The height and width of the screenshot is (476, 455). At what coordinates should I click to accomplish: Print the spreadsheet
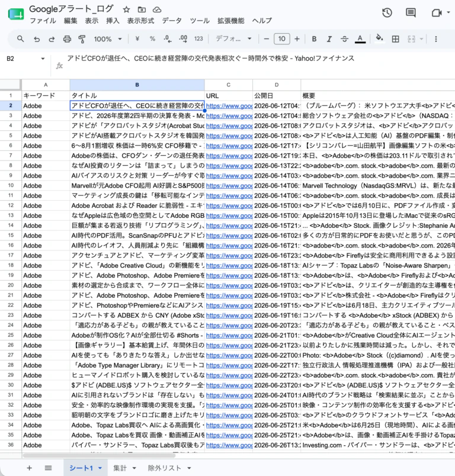pos(67,39)
